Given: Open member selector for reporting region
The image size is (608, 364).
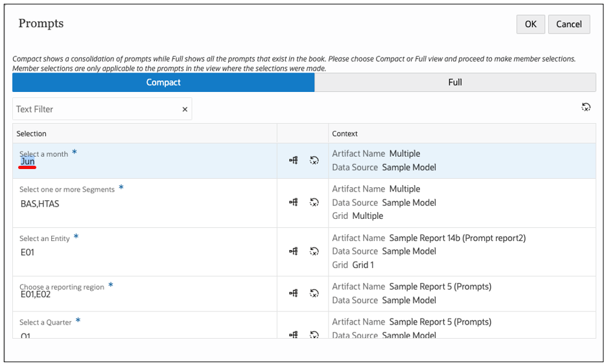Looking at the screenshot, I should click(294, 293).
